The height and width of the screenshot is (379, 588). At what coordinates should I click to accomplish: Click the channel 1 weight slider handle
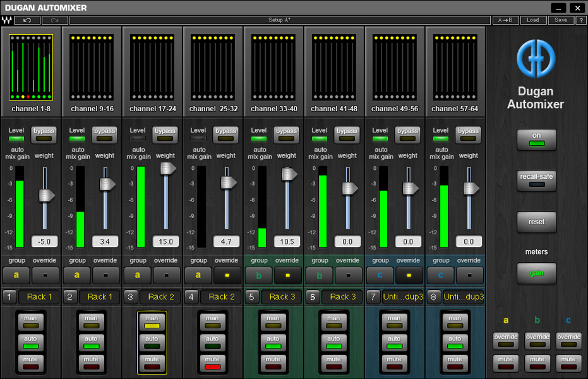(x=47, y=195)
